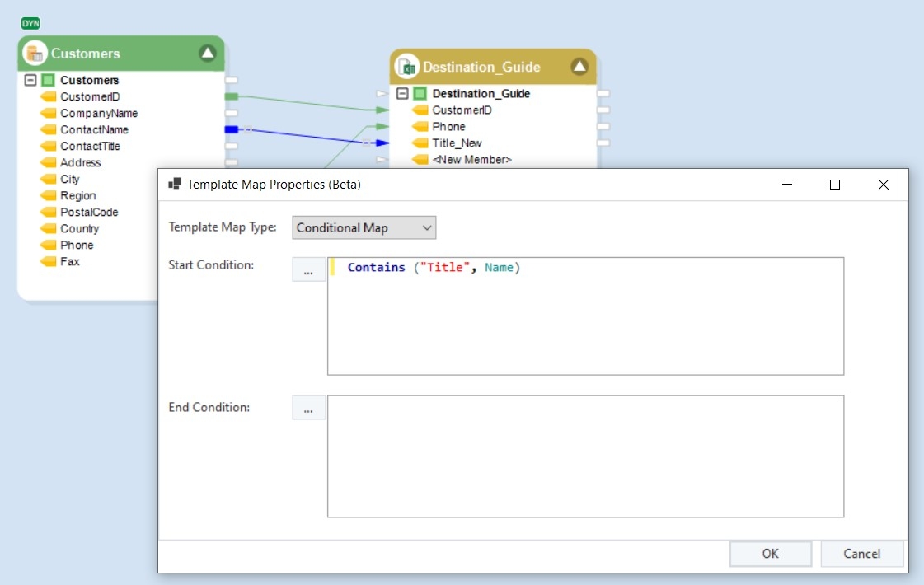Click green node icon beside Customers root
Screen dimensions: 924x585
pyautogui.click(x=48, y=80)
